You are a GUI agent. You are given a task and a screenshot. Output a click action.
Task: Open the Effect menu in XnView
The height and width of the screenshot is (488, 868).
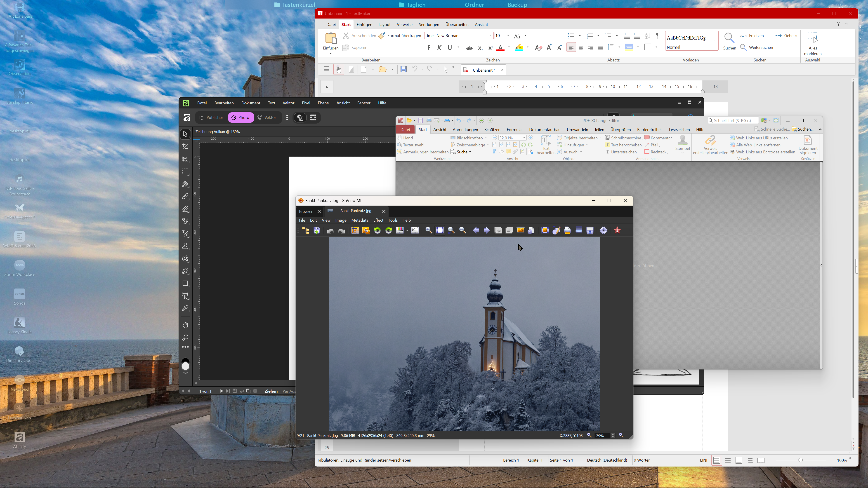(x=378, y=220)
